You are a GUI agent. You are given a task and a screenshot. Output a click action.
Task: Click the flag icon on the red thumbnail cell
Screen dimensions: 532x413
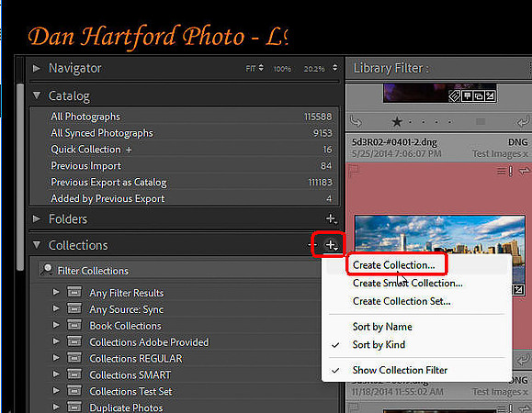[354, 170]
